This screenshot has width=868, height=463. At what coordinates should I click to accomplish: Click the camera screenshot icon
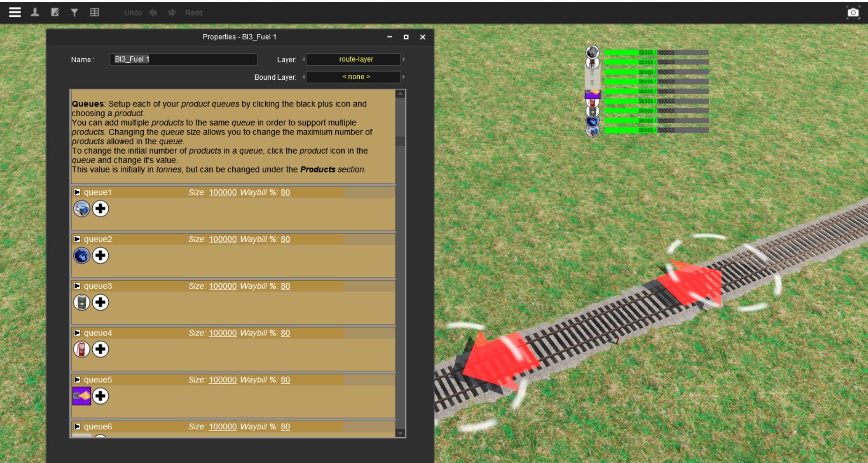(853, 13)
